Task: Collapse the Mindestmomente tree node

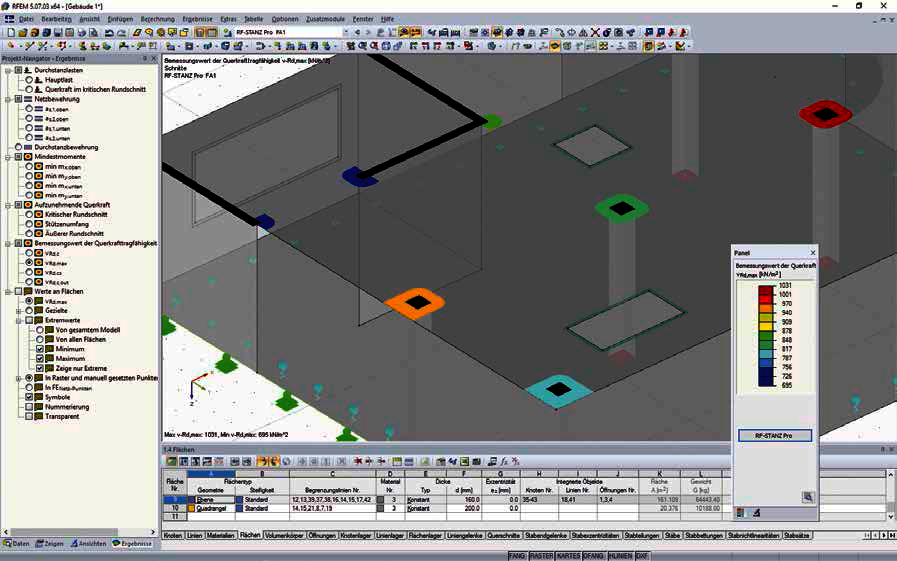Action: click(x=9, y=157)
